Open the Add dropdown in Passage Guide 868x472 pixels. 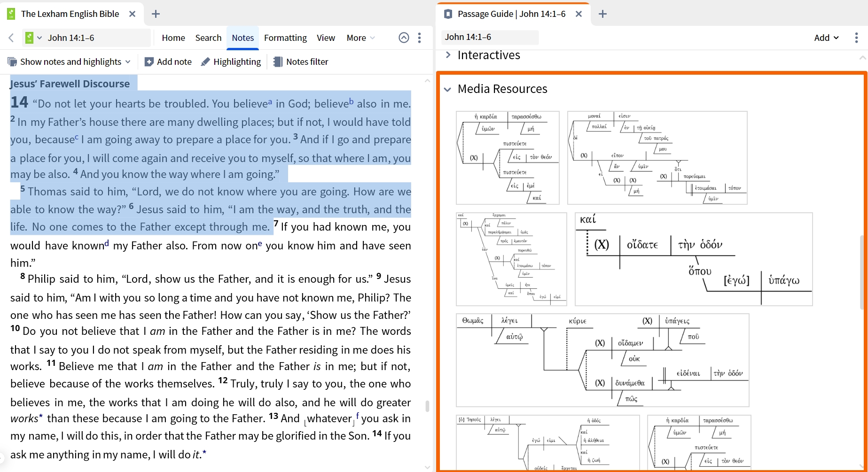click(826, 38)
